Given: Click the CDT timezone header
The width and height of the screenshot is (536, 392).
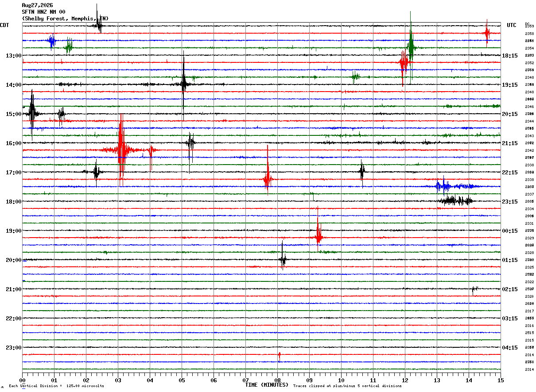Looking at the screenshot, I should (x=4, y=25).
